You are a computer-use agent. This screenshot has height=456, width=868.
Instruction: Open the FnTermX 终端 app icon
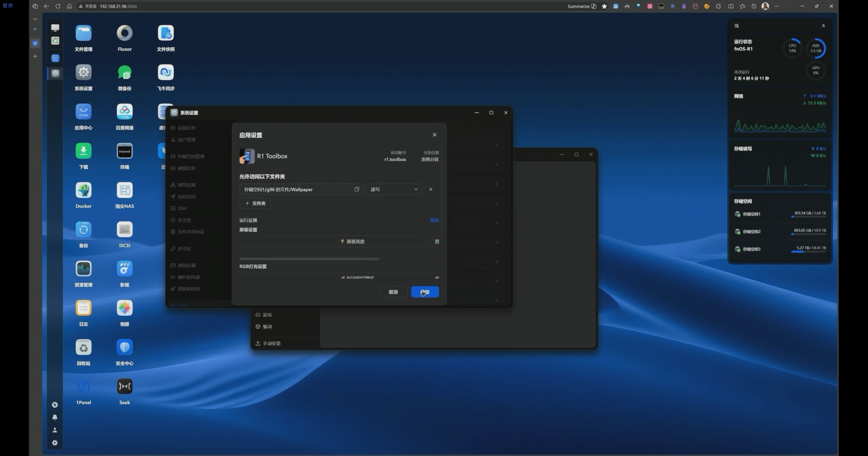124,151
